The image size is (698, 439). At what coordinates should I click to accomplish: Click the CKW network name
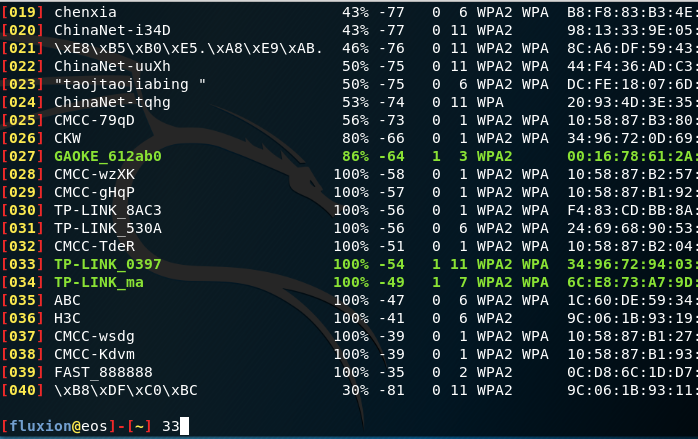pos(67,138)
